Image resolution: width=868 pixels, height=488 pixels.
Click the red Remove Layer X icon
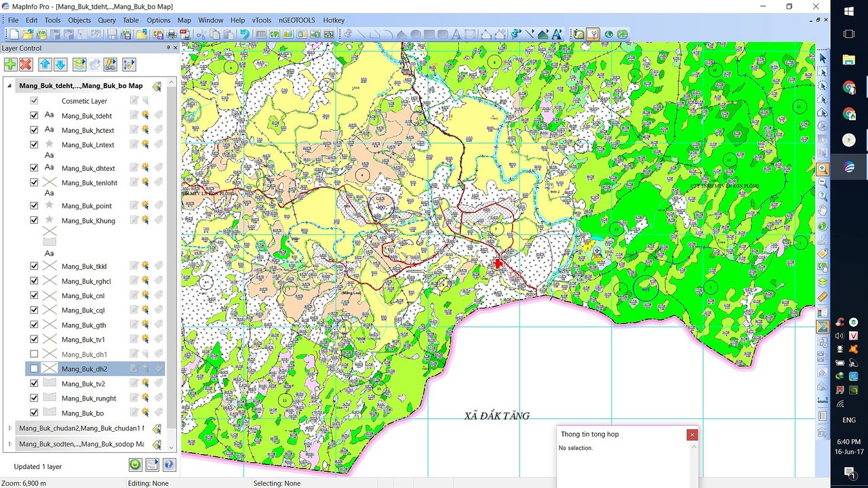(x=26, y=64)
